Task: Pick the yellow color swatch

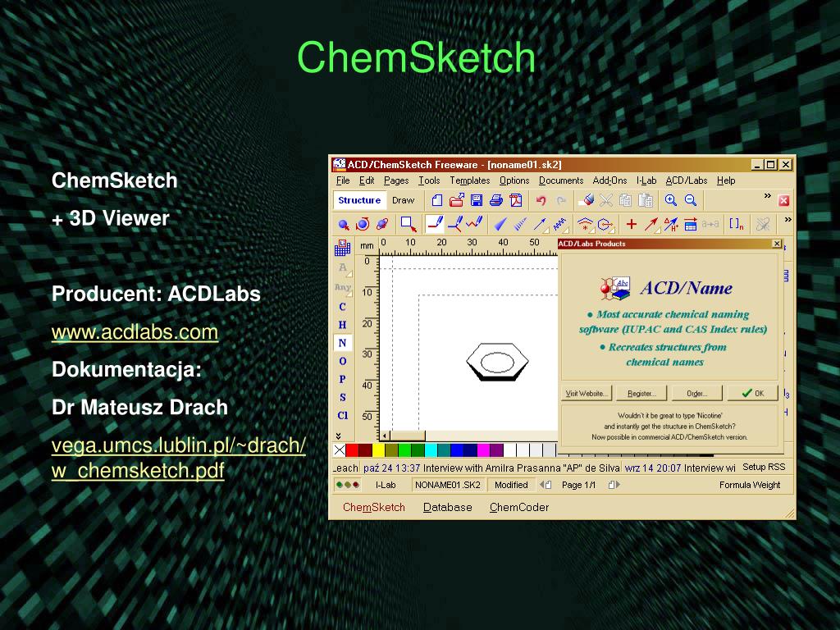Action: click(x=378, y=450)
